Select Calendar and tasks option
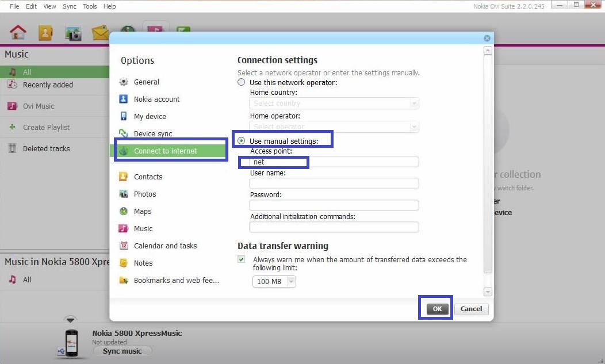Screen dimensions: 605x364 (x=166, y=246)
